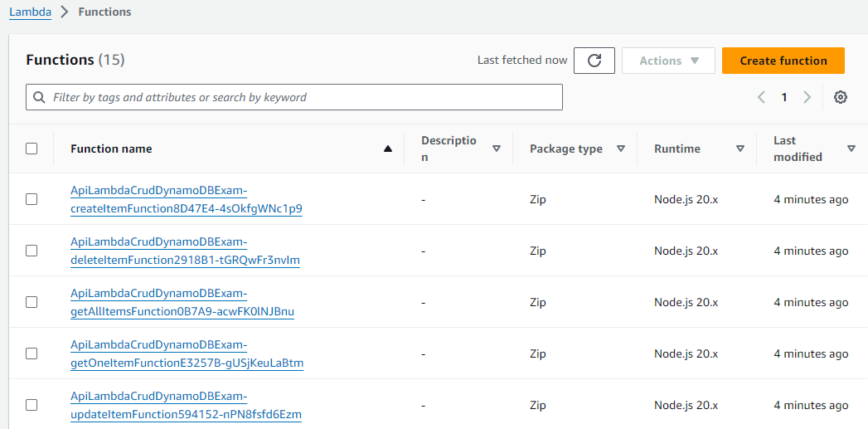868x429 pixels.
Task: Select the createItemFunction row checkbox
Action: point(32,199)
